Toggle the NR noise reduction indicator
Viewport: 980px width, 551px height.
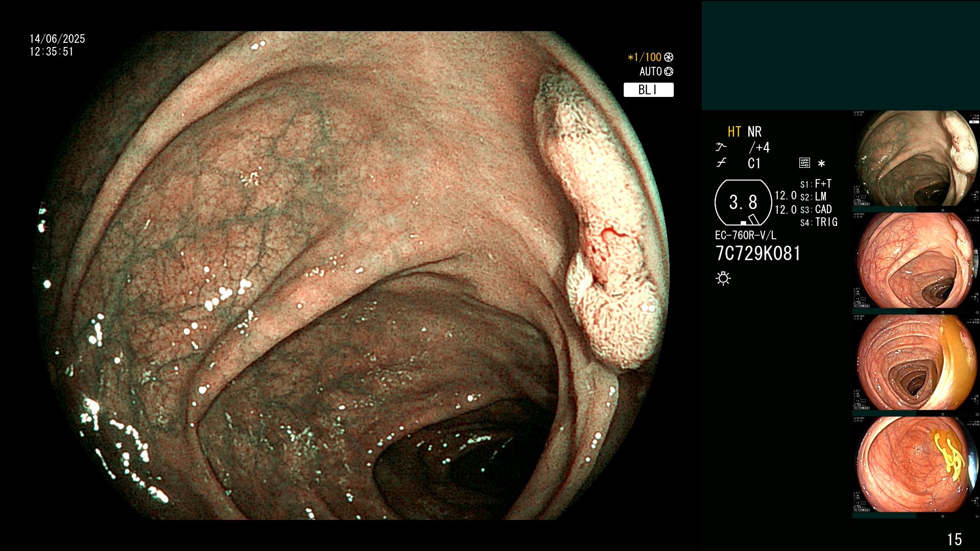754,132
